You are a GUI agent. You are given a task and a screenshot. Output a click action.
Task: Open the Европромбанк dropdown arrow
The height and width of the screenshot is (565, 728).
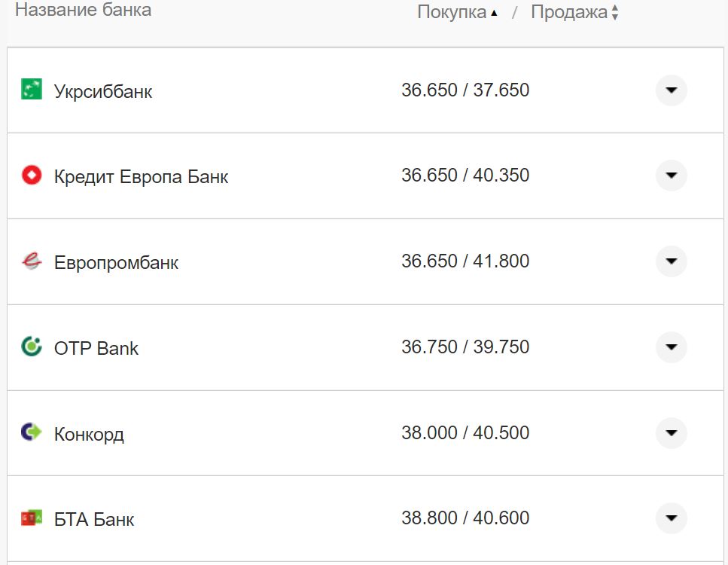click(672, 261)
